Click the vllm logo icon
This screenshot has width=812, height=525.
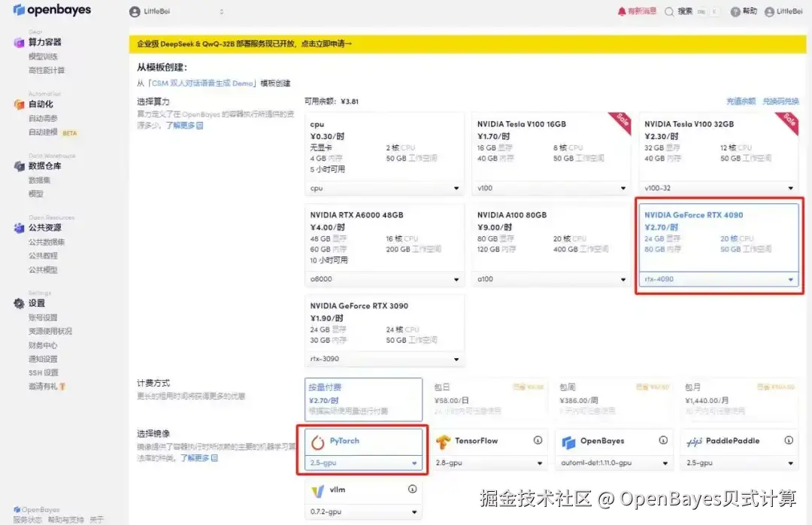(317, 491)
